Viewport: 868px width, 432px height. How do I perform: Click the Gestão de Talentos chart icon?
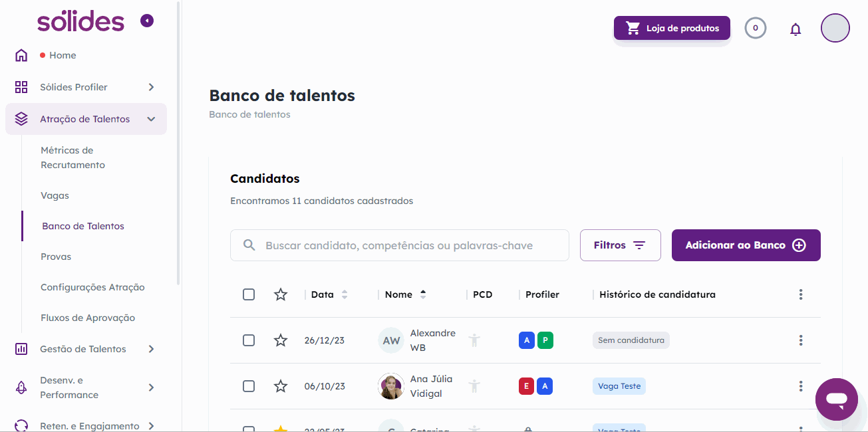click(x=21, y=349)
